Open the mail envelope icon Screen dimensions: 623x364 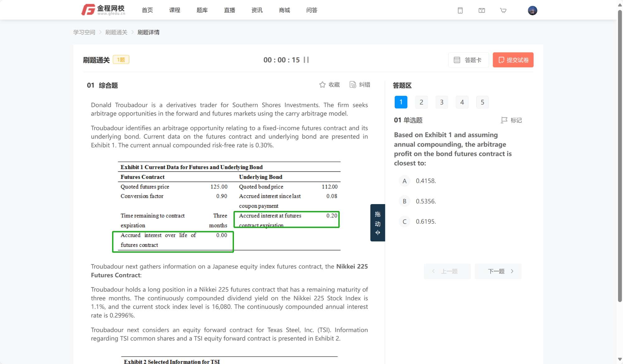pos(482,11)
